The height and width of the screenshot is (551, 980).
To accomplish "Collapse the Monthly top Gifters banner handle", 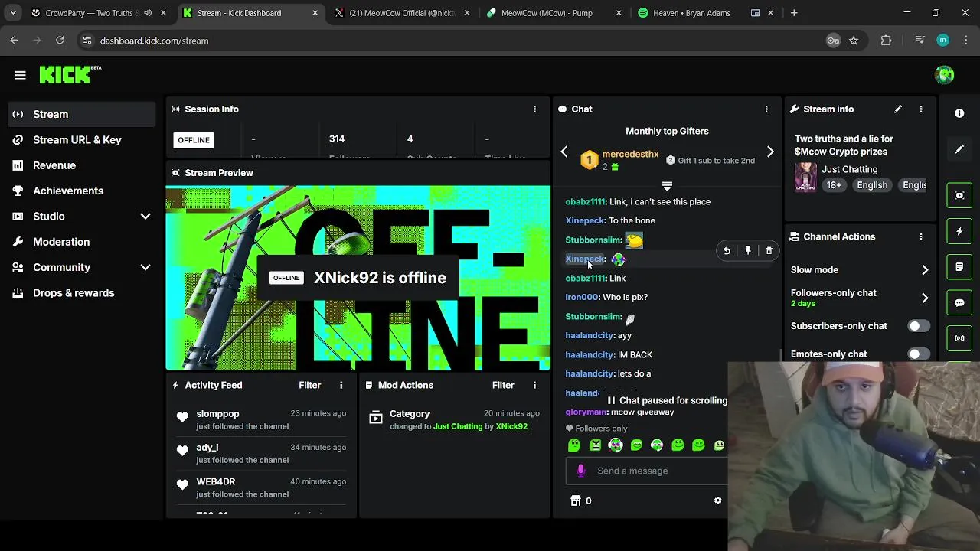I will tap(667, 186).
